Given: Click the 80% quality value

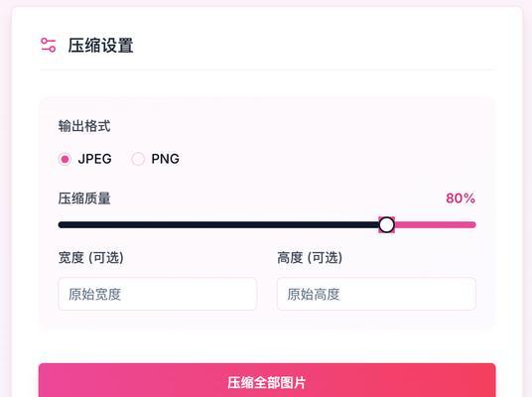Looking at the screenshot, I should point(461,198).
